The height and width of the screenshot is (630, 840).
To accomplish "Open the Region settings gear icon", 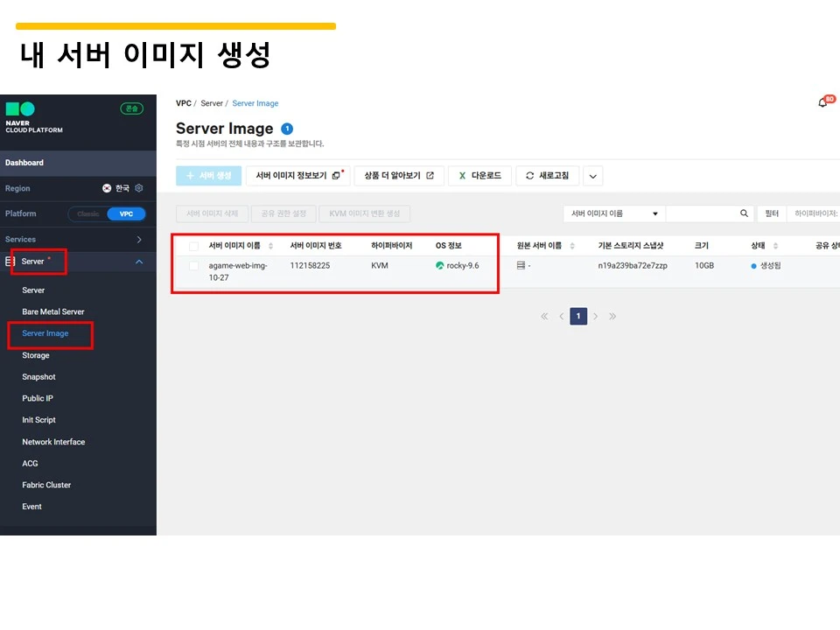I will (138, 187).
